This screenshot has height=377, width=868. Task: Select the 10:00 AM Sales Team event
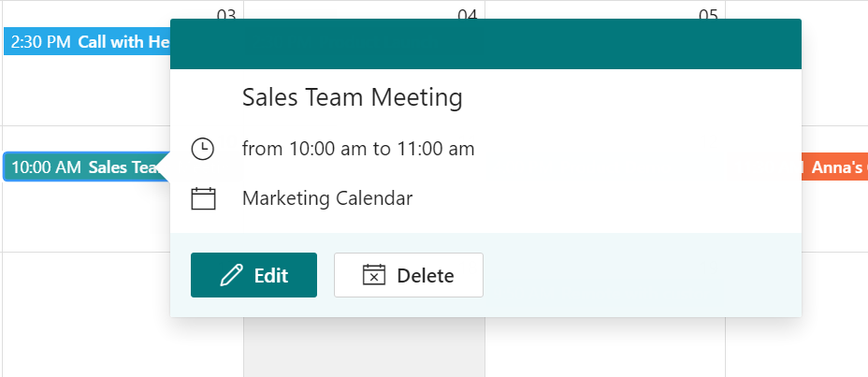click(x=83, y=167)
